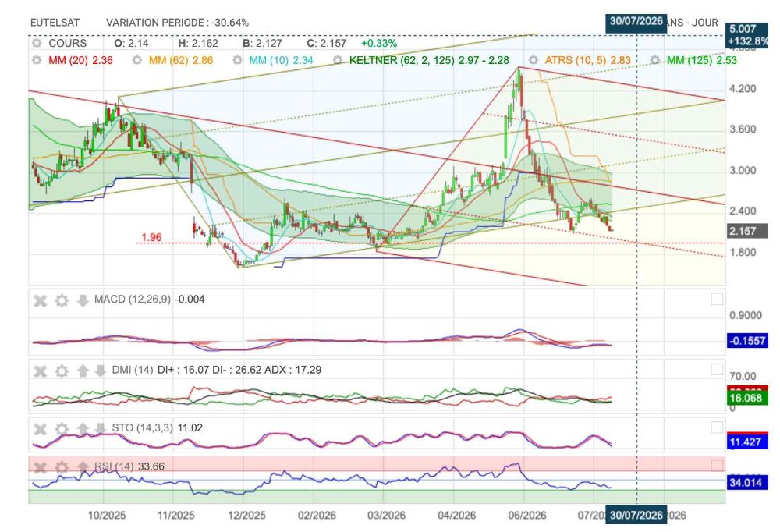Click the MM (20) 2.36 label

(80, 60)
